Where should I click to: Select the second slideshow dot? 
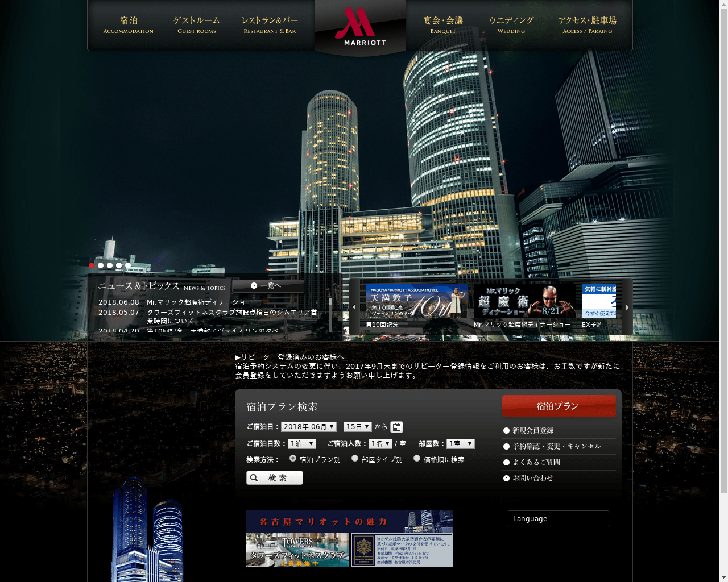click(101, 265)
